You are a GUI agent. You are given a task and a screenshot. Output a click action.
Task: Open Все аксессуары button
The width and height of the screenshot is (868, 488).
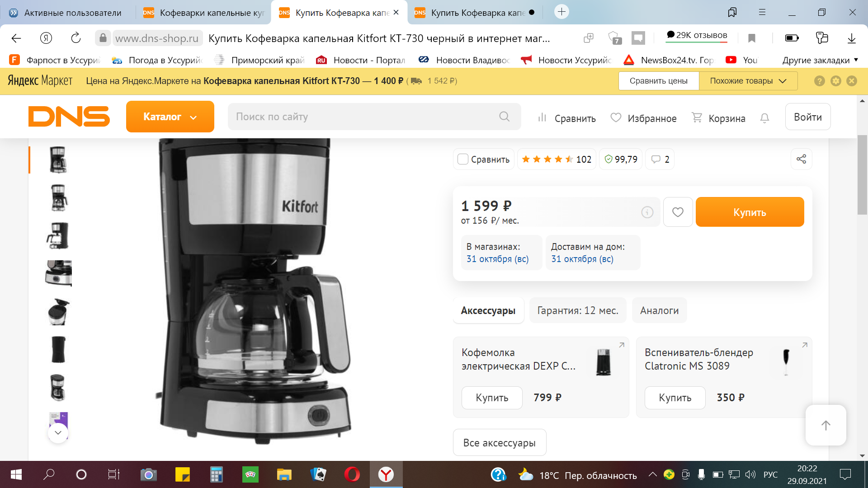click(500, 443)
